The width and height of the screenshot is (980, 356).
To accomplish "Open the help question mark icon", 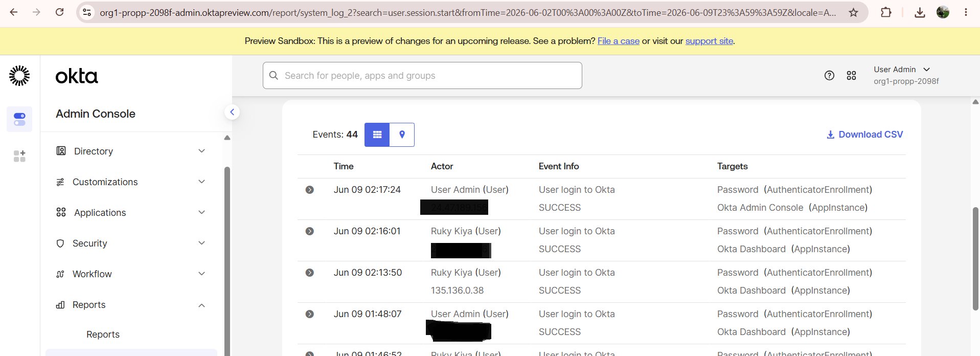I will click(x=829, y=76).
